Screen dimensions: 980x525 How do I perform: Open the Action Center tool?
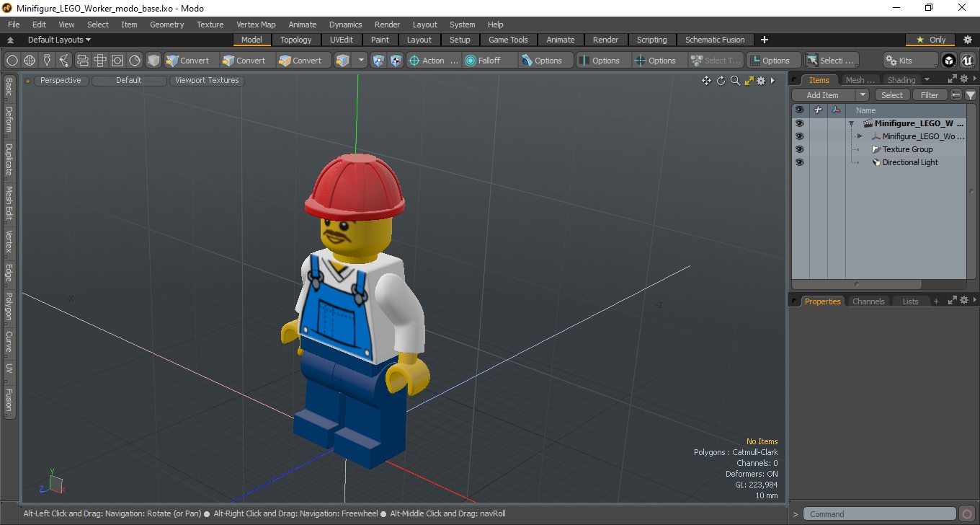[434, 61]
